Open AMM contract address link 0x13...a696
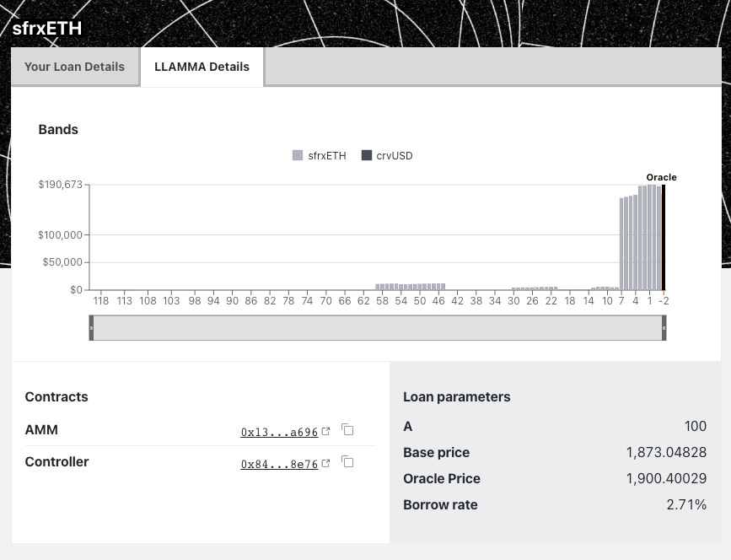 pyautogui.click(x=279, y=433)
